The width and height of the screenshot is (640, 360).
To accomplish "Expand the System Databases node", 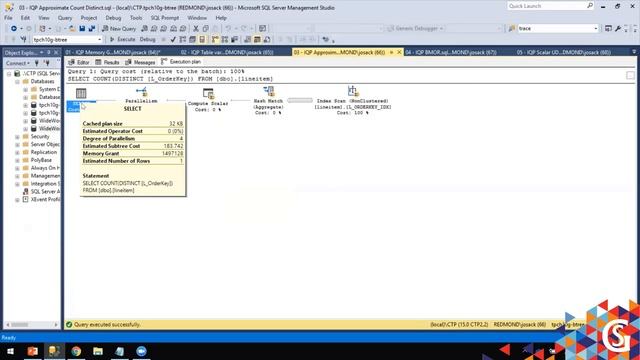I will click(x=25, y=89).
